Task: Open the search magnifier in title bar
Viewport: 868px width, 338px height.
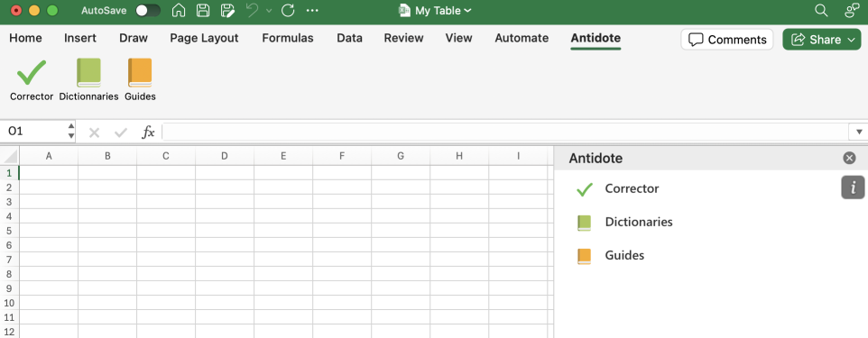Action: tap(821, 11)
